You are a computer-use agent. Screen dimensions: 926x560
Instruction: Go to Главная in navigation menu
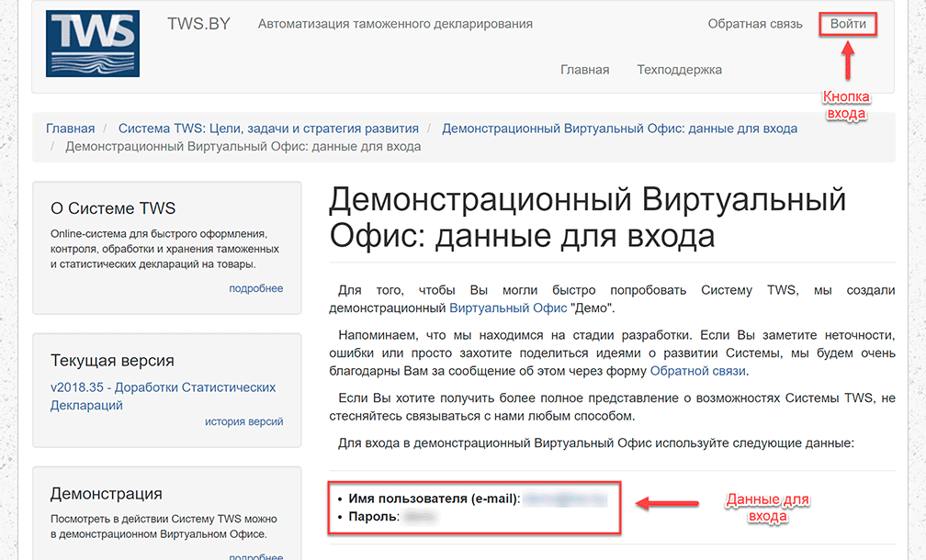click(584, 70)
